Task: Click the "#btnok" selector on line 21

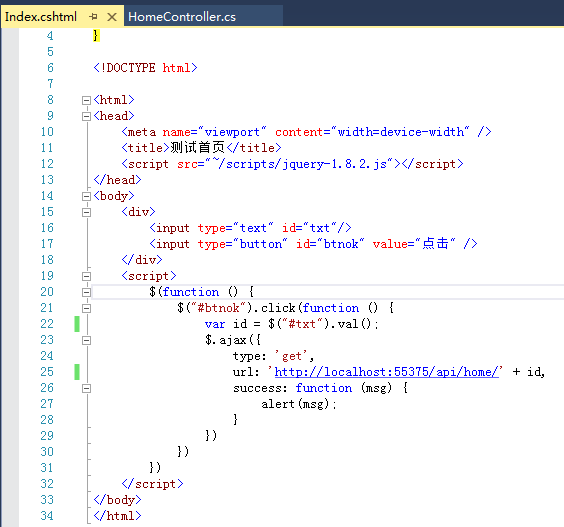Action: pyautogui.click(x=218, y=308)
